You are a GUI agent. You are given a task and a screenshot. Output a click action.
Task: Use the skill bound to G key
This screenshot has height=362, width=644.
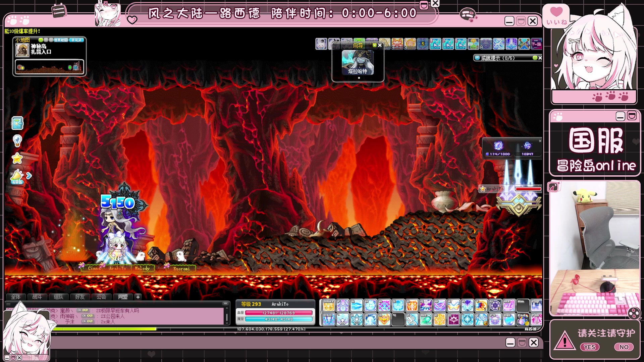(356, 305)
